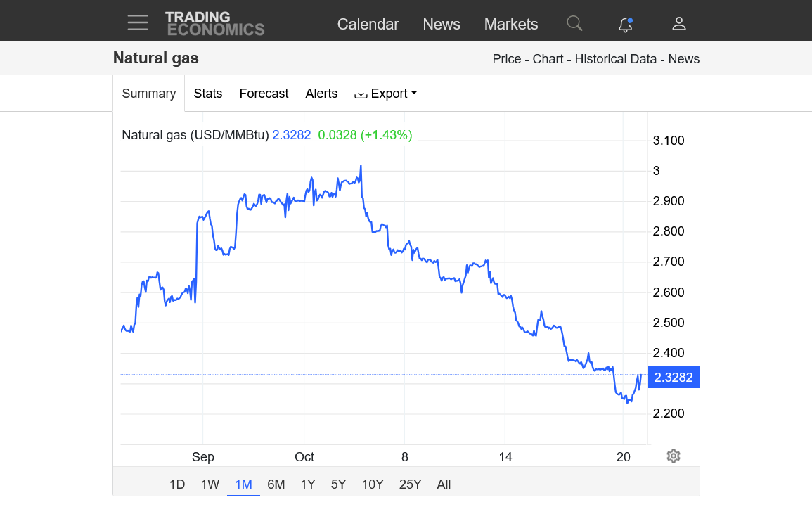The width and height of the screenshot is (812, 521).
Task: Open the notifications bell icon
Action: pyautogui.click(x=626, y=25)
